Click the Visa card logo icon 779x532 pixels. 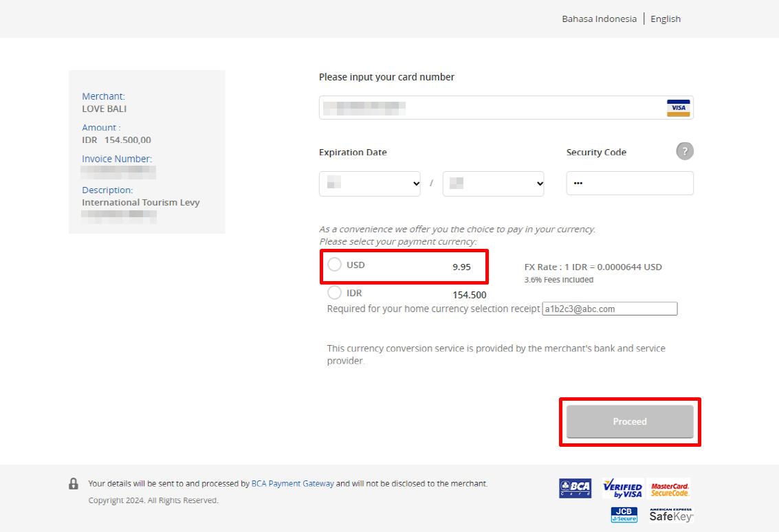point(678,108)
